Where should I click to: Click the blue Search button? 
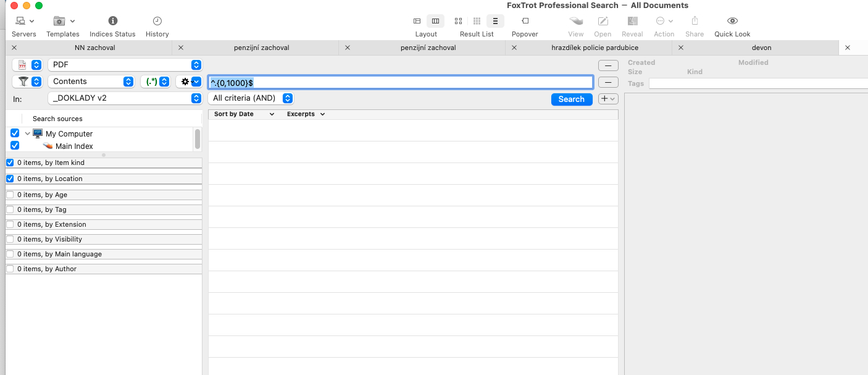pos(571,99)
